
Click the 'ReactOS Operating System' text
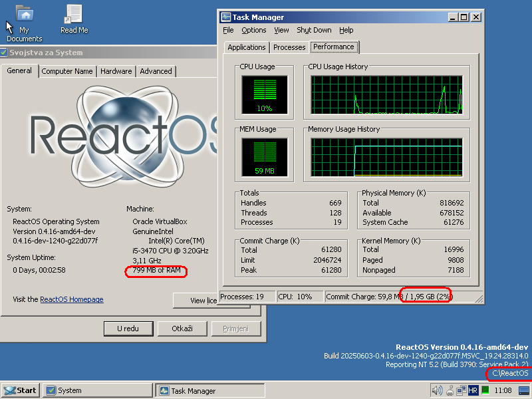pos(56,221)
